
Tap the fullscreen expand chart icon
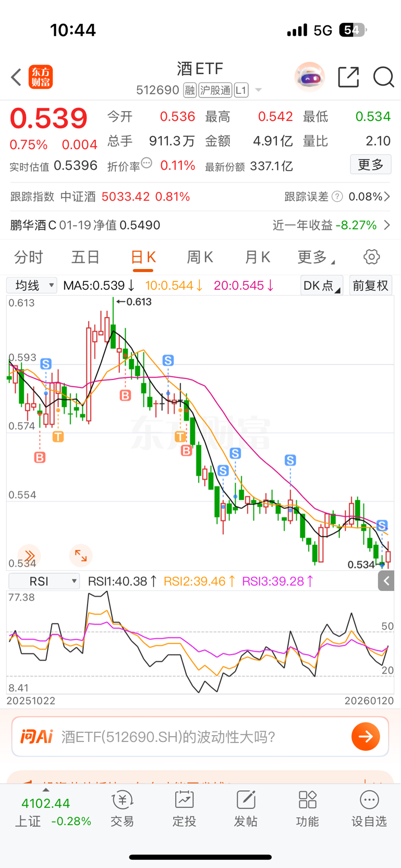pyautogui.click(x=81, y=556)
